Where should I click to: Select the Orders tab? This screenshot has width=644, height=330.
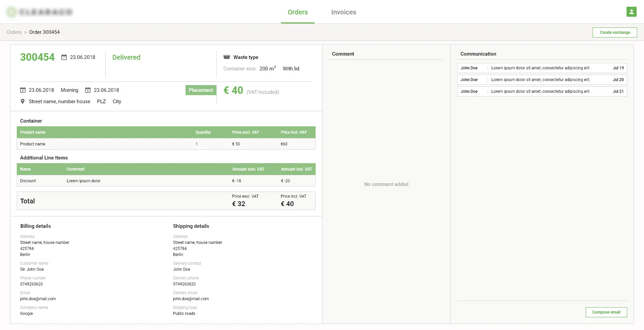point(298,12)
